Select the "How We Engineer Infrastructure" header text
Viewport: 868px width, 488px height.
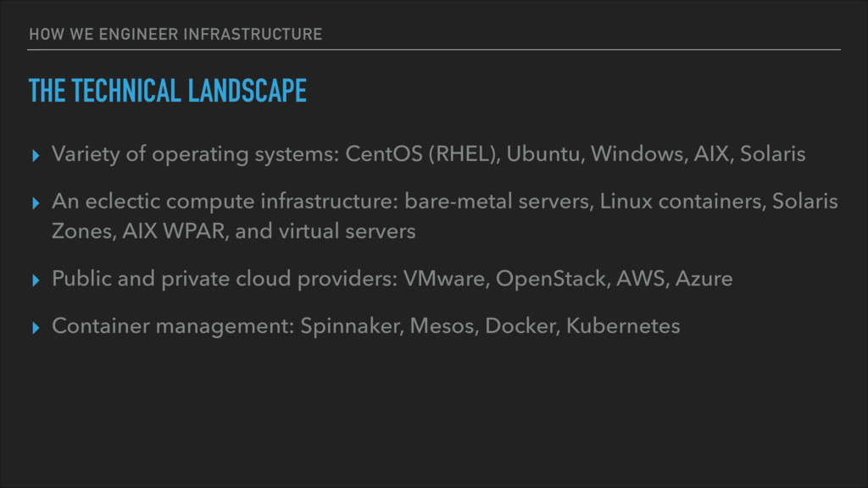click(x=175, y=35)
